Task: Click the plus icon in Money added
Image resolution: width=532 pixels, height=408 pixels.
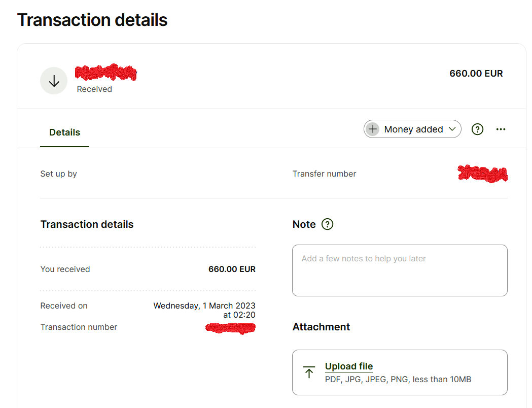Action: pos(373,129)
